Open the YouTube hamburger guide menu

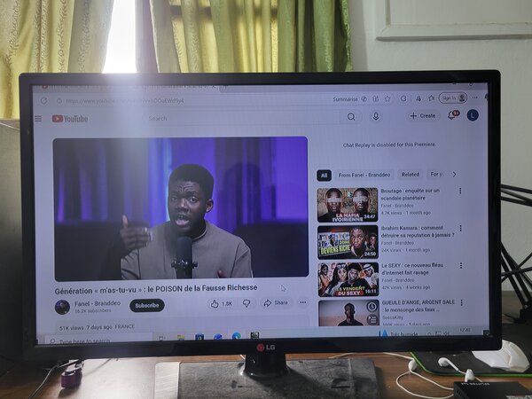38,119
